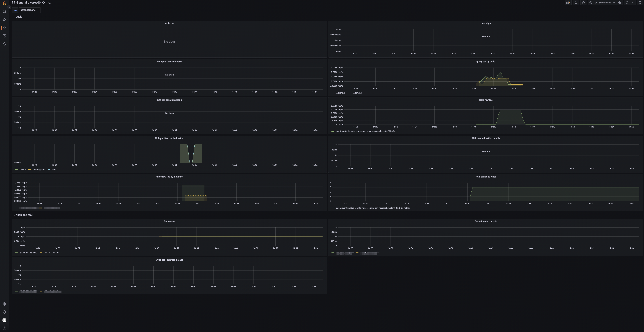Share the dashboard
Screen dimensions: 644x332
pos(49,3)
